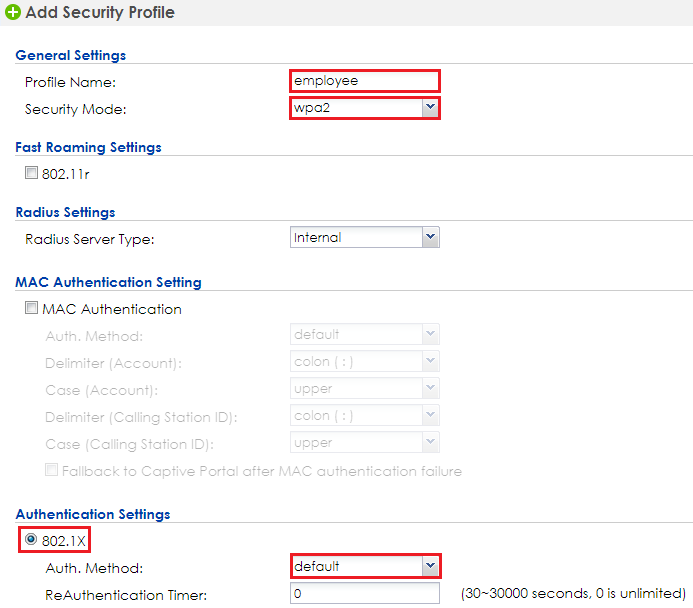Open the 802.1X Auth. Method dropdown

pyautogui.click(x=366, y=566)
